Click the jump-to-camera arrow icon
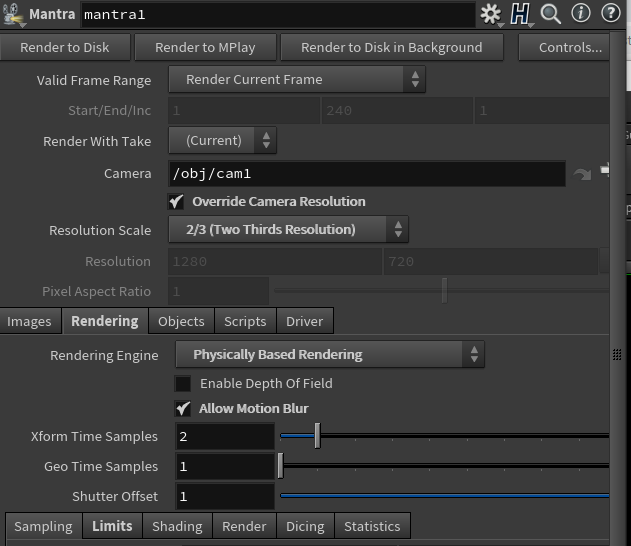631x546 pixels. (582, 174)
